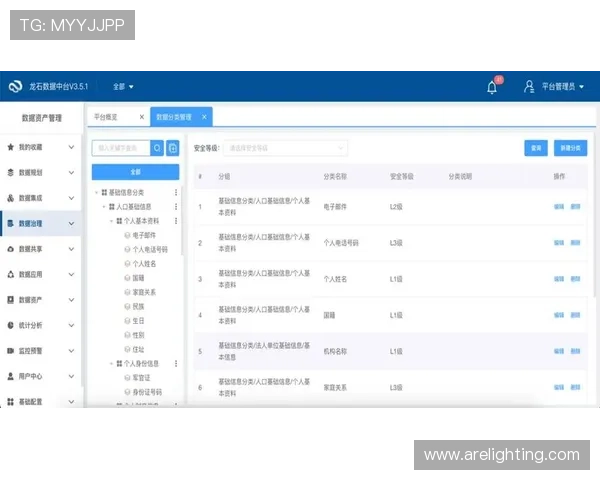Focus the keyword search field in tree panel

click(121, 148)
